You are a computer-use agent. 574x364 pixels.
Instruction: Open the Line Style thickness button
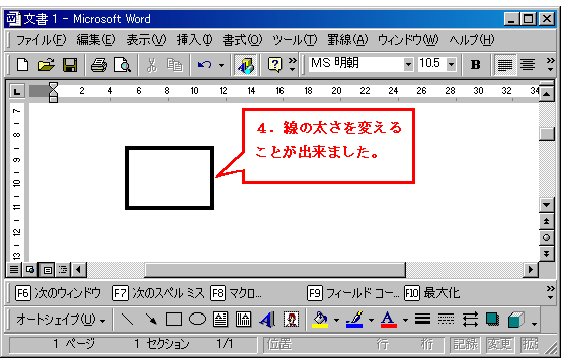pos(422,319)
